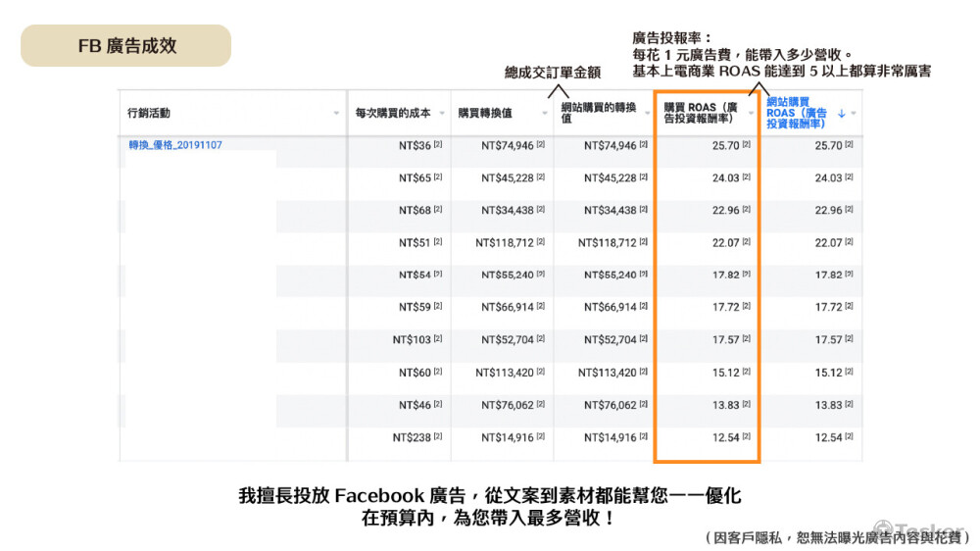The width and height of the screenshot is (980, 551).
Task: Select the NT$51 cost per purchase cell
Action: click(415, 243)
